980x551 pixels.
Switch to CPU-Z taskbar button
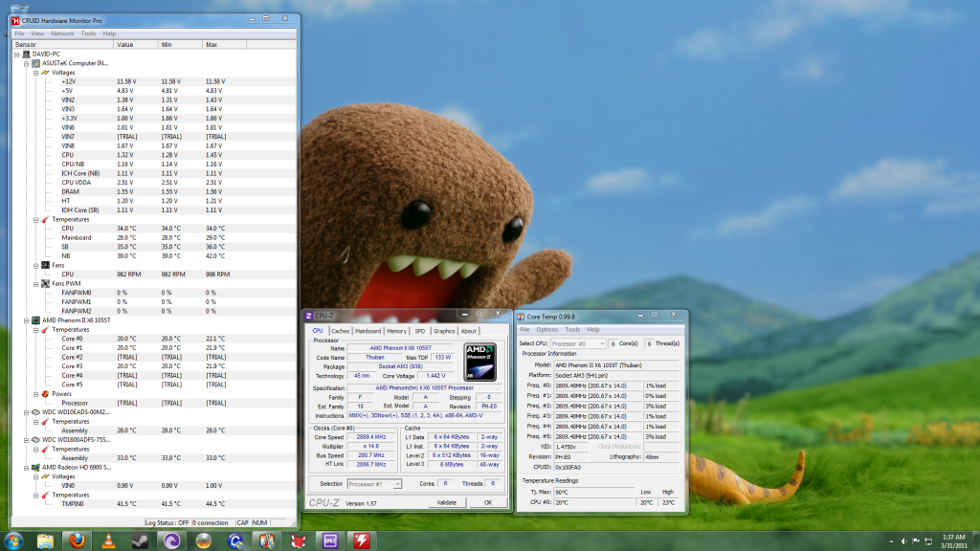[330, 541]
